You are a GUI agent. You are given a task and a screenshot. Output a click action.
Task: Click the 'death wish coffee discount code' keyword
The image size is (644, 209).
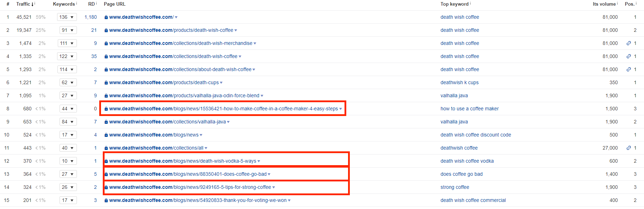tap(476, 135)
